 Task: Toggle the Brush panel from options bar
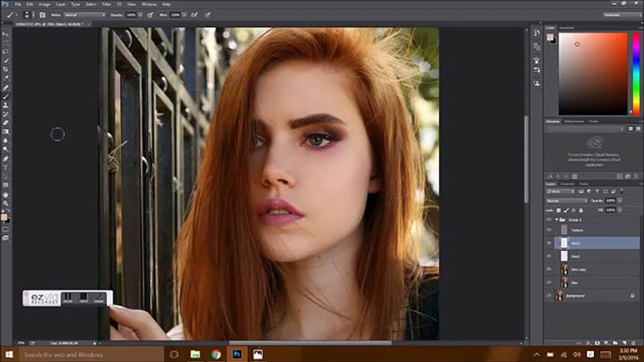point(42,15)
